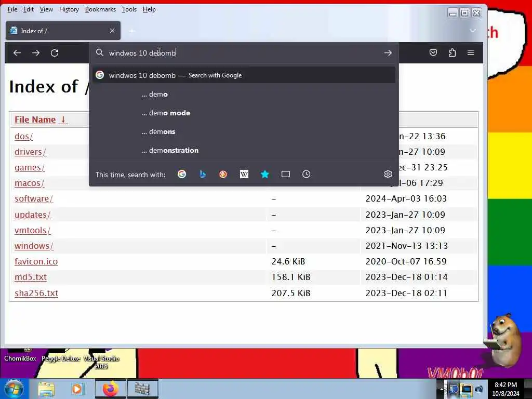This screenshot has height=399, width=532.
Task: Open the Visual Studio 2015 desktop shortcut
Action: [x=101, y=360]
